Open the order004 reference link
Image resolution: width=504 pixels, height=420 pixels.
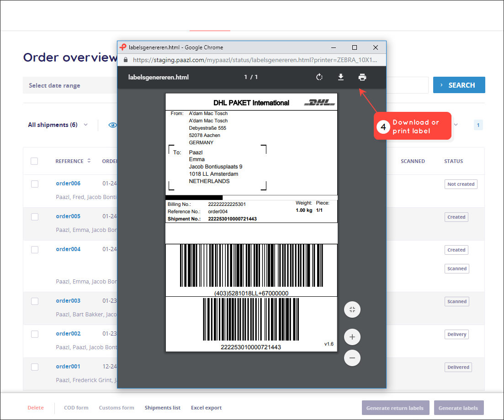68,249
